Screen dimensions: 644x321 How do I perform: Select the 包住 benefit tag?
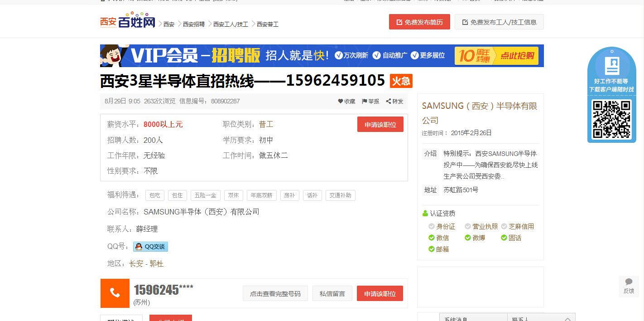pyautogui.click(x=178, y=195)
